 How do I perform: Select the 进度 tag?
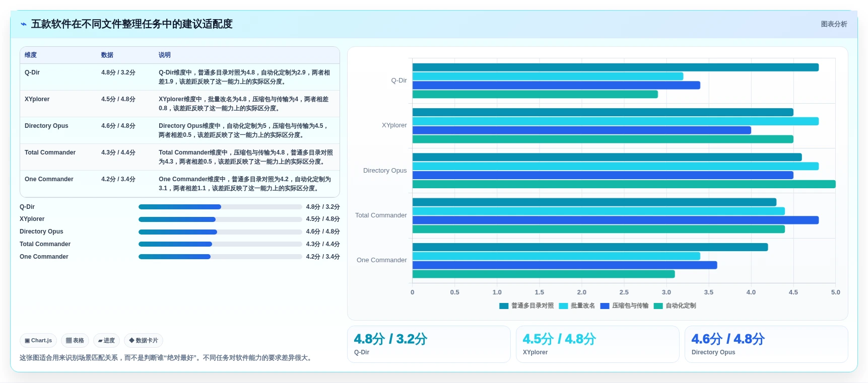106,341
